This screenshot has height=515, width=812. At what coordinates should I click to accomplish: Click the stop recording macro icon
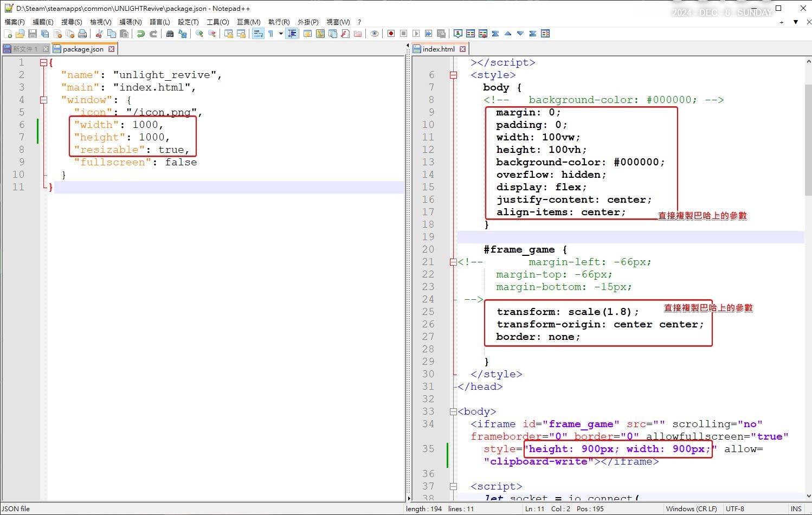403,34
